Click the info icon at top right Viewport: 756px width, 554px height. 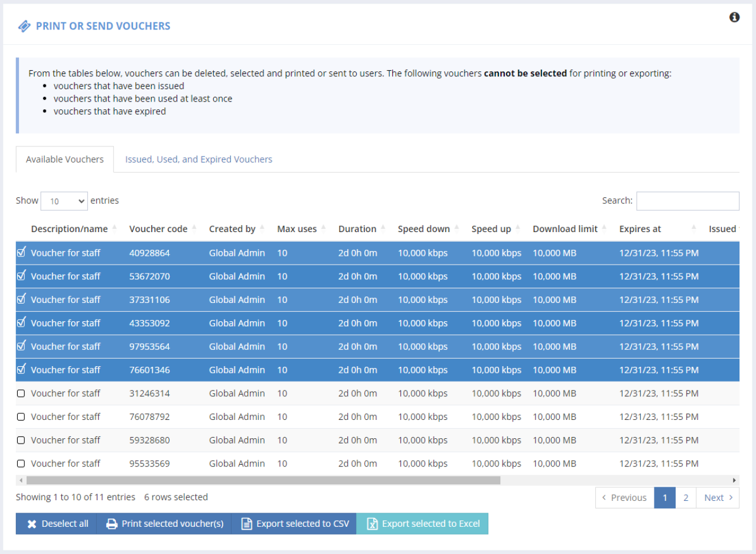coord(734,17)
